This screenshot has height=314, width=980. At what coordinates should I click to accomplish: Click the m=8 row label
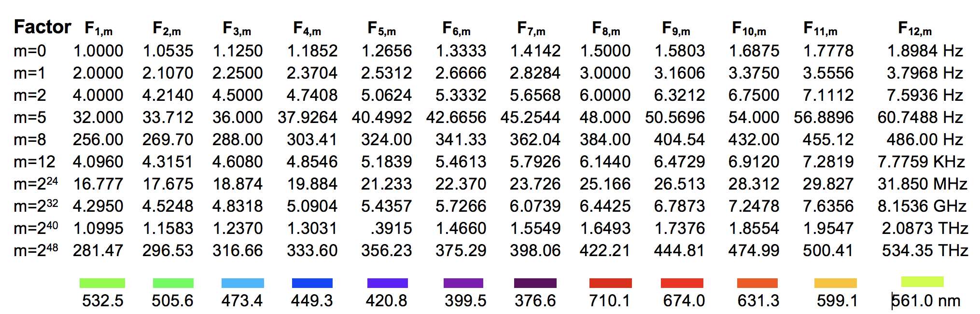pyautogui.click(x=30, y=139)
